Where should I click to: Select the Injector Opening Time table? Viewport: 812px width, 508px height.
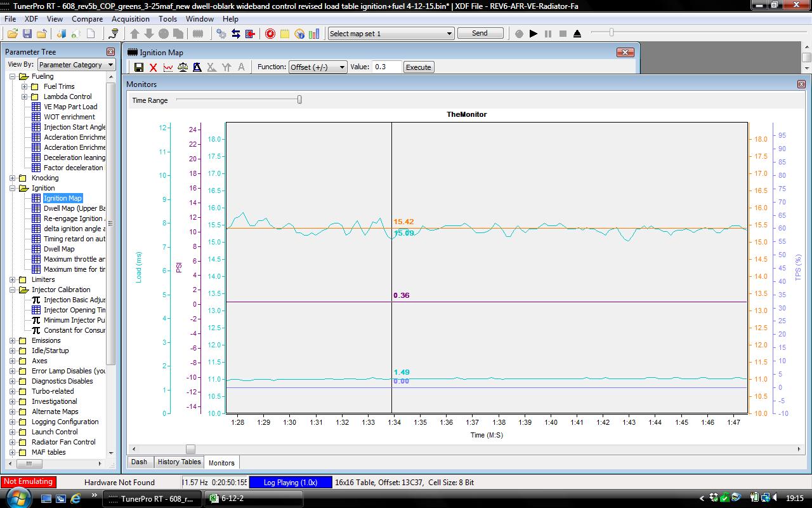(74, 310)
